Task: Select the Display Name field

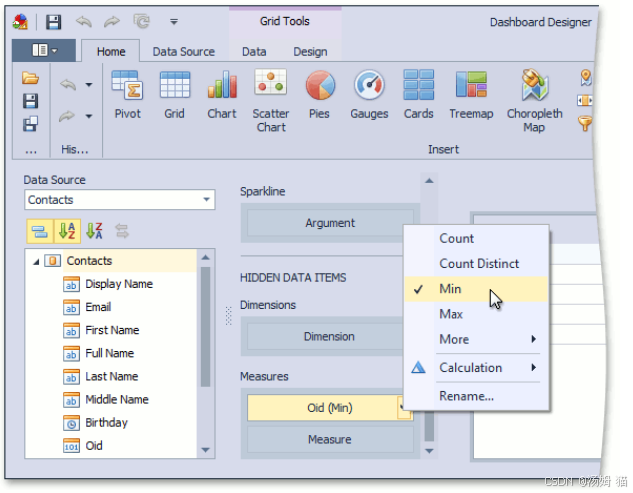Action: (119, 284)
